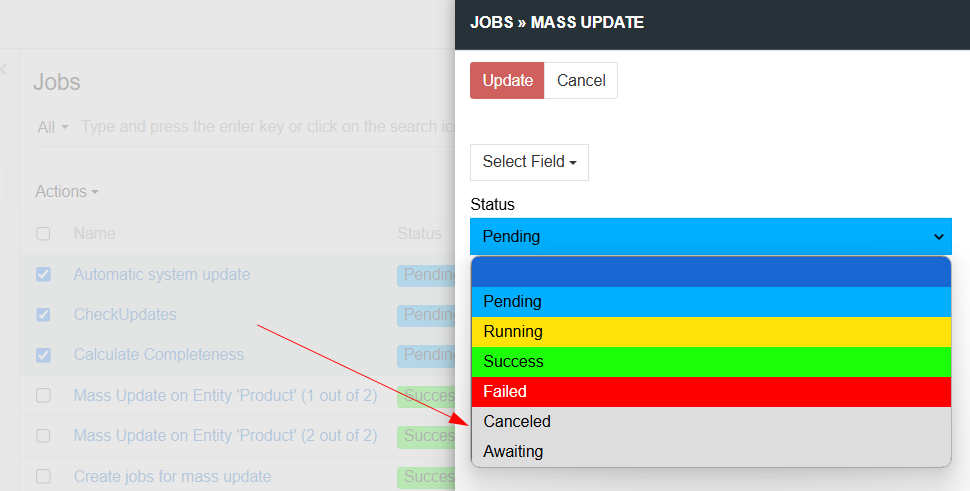Select the yellow Running option
The width and height of the screenshot is (970, 491).
click(711, 332)
